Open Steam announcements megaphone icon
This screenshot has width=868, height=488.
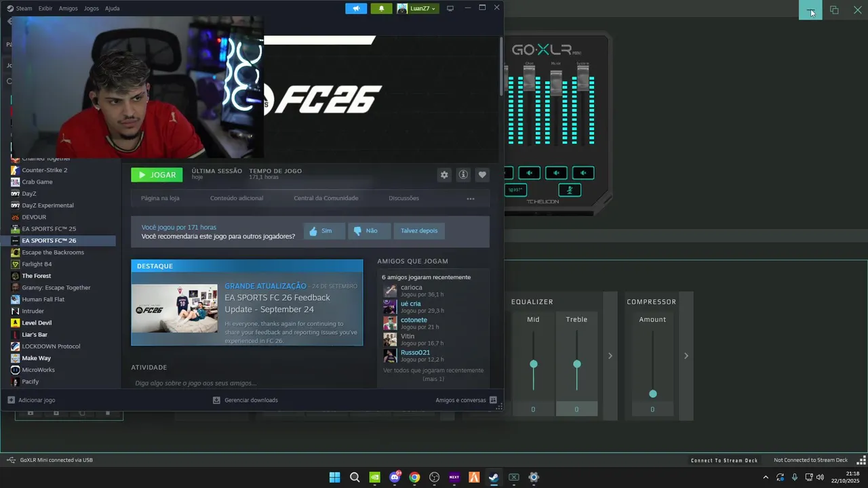click(x=356, y=8)
